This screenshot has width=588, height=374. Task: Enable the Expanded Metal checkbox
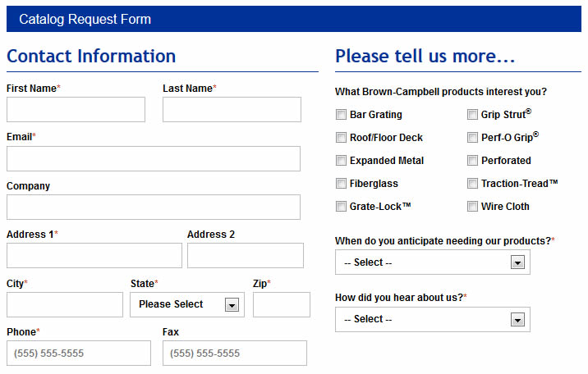point(342,161)
